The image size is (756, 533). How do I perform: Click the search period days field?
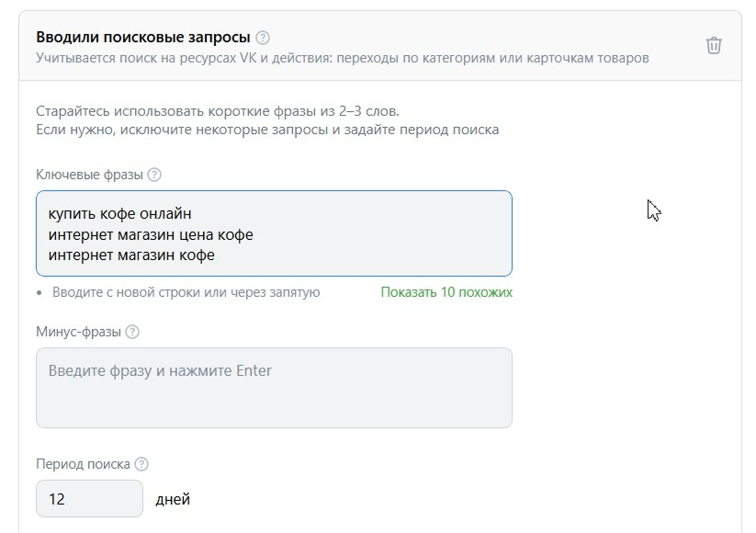click(x=87, y=498)
